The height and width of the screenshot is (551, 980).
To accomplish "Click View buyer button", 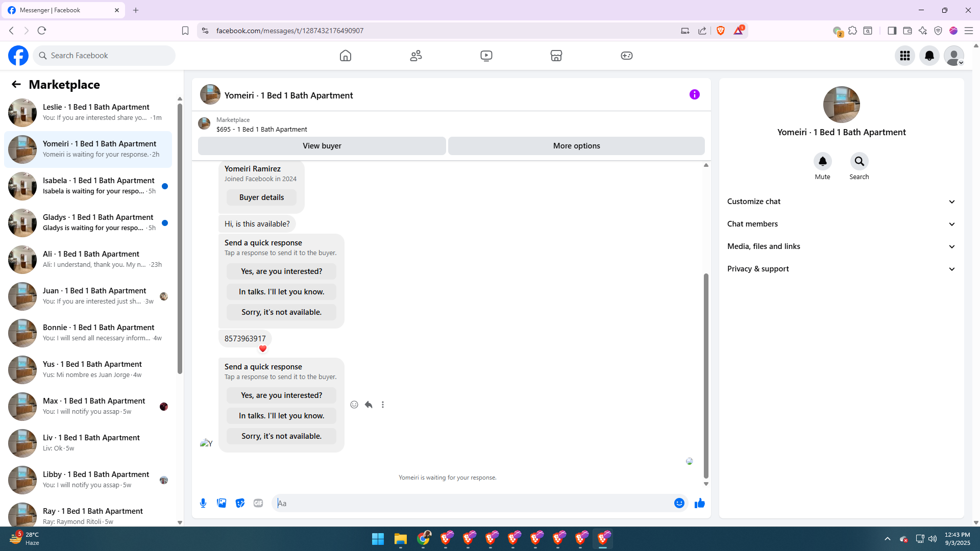I will [322, 146].
